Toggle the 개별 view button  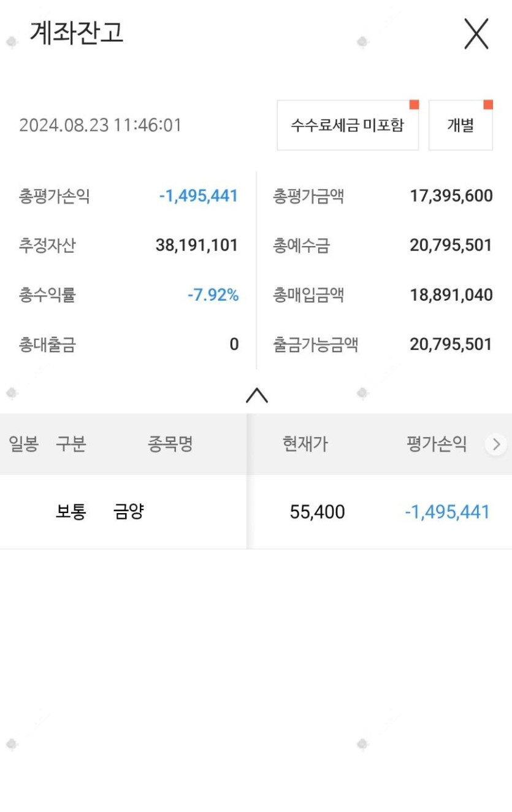460,125
